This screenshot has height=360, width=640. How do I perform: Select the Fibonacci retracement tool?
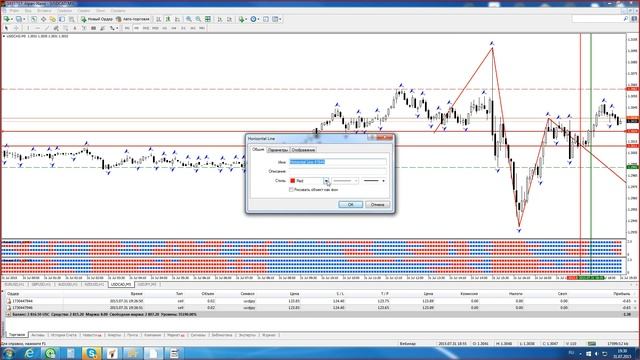(66, 28)
